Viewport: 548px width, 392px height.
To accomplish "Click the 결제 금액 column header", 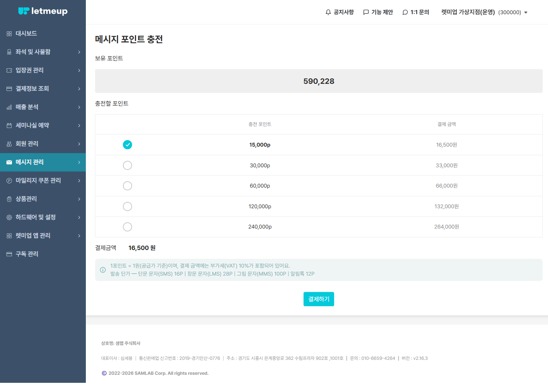I will point(447,124).
